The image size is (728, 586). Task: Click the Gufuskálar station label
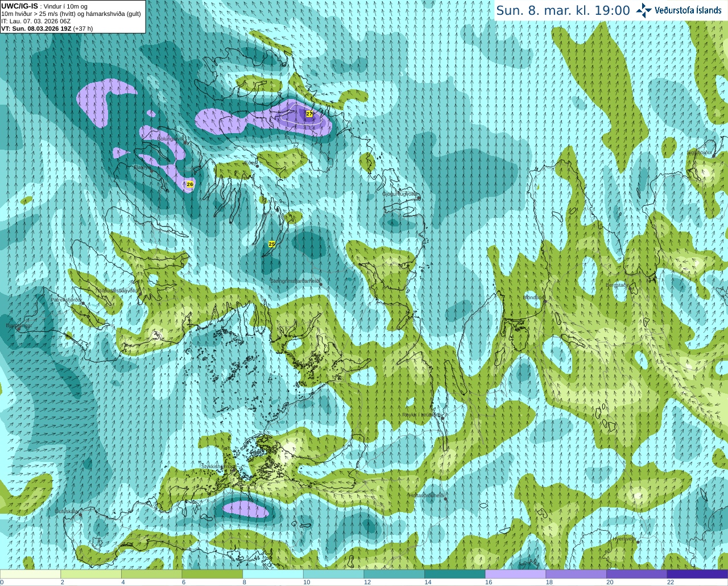[67, 511]
